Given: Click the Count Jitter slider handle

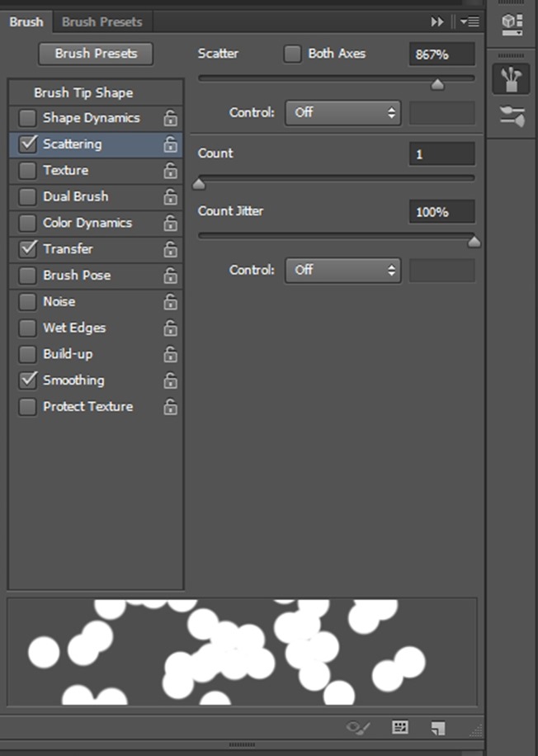Looking at the screenshot, I should click(x=474, y=242).
